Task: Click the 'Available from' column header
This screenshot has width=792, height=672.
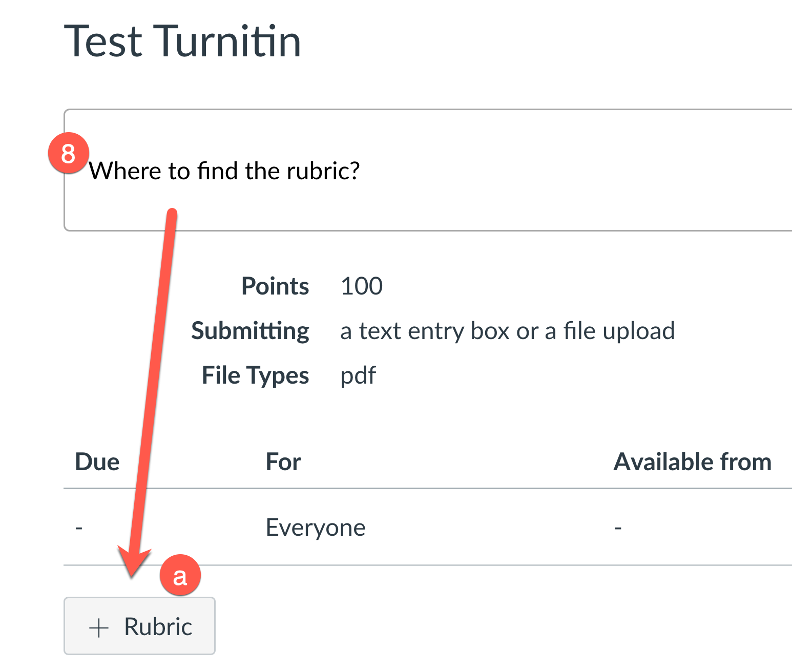Action: tap(693, 462)
